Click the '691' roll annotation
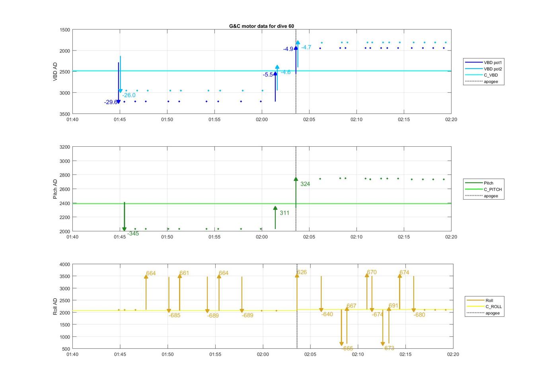557x392 pixels. (x=393, y=305)
